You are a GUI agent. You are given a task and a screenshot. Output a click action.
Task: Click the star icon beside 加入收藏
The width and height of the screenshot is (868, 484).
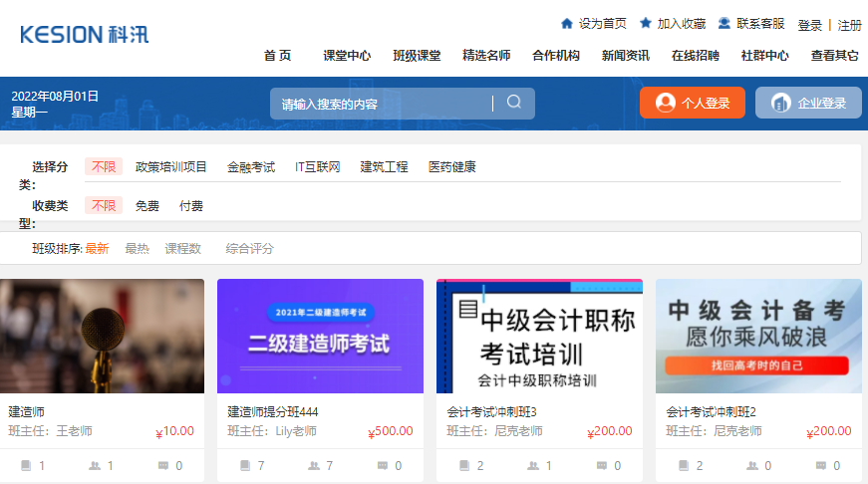[x=646, y=23]
